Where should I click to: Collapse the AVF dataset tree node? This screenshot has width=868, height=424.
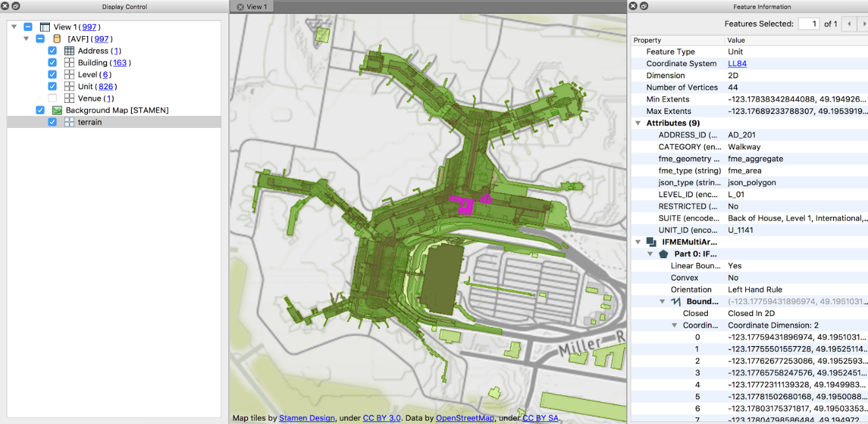[x=26, y=39]
